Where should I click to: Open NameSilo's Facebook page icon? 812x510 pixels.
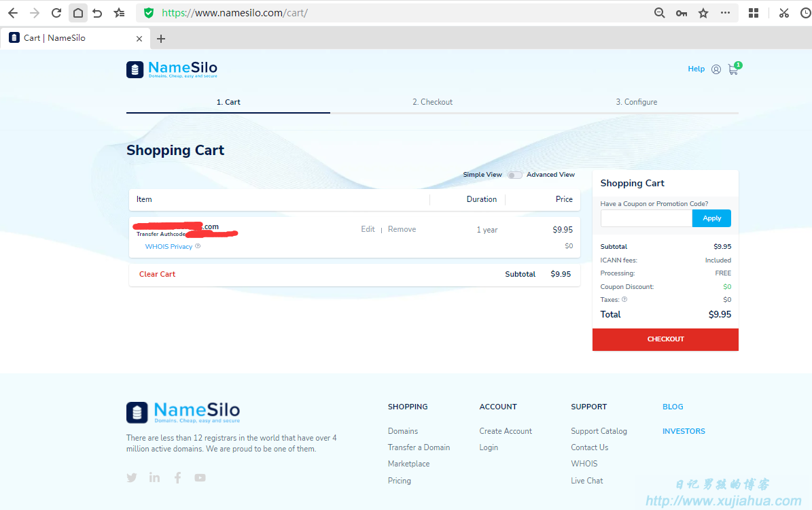click(177, 477)
